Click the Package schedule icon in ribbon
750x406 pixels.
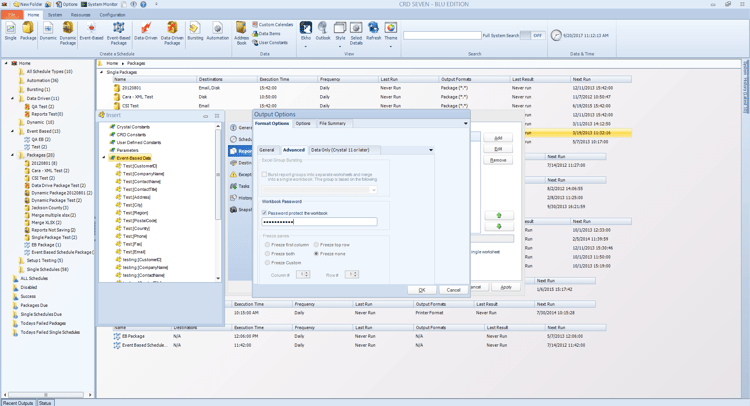[x=28, y=31]
